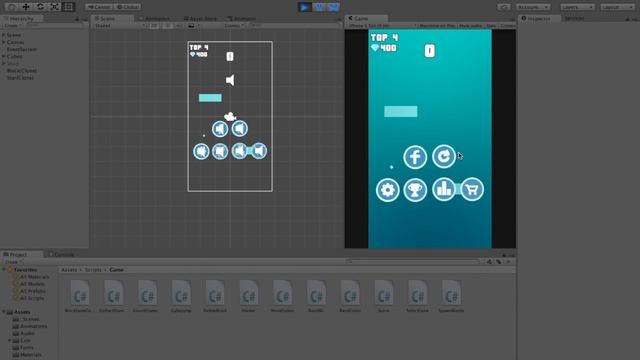Click trophy achievements button in Game view

click(x=415, y=190)
